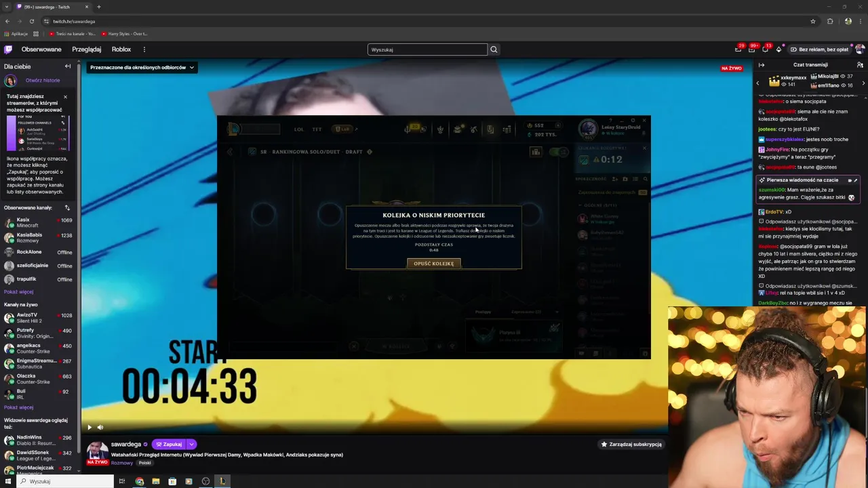Viewport: 868px width, 488px height.
Task: Open the user avatar menu
Action: (859, 49)
